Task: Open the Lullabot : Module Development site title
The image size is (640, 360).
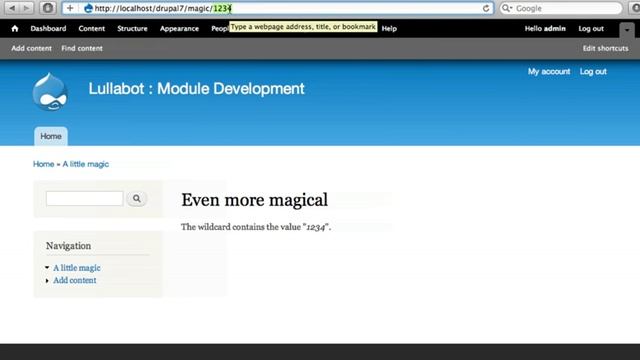Action: [196, 89]
